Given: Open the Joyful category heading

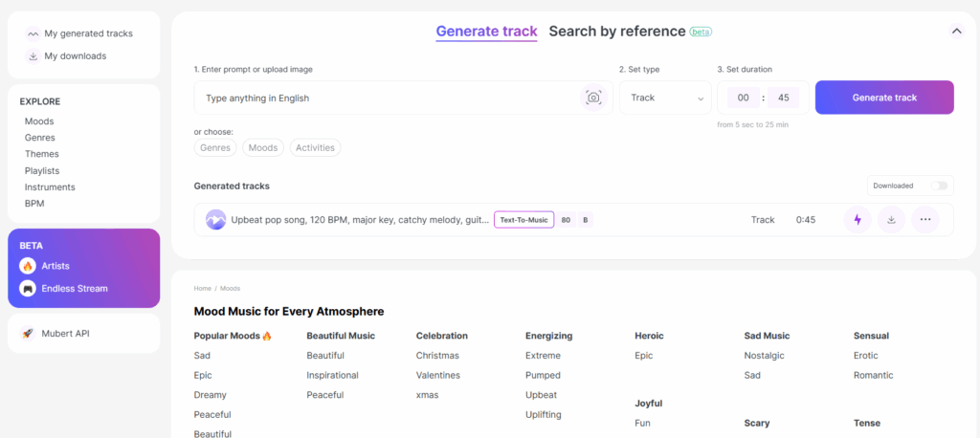Looking at the screenshot, I should [649, 404].
